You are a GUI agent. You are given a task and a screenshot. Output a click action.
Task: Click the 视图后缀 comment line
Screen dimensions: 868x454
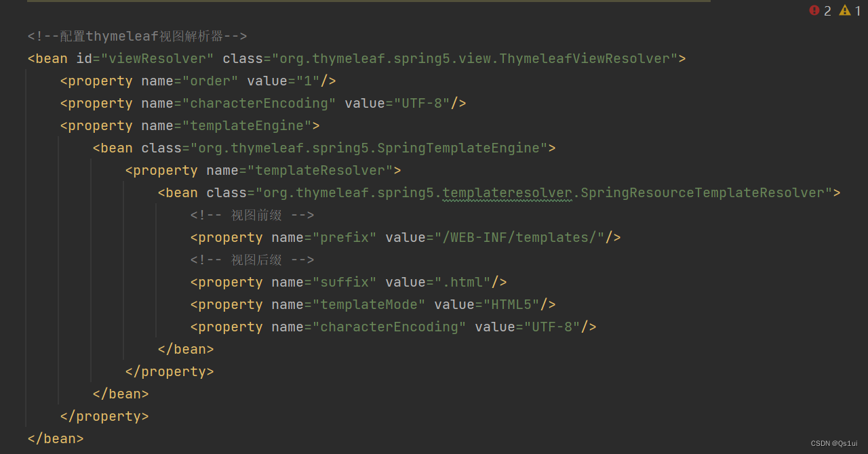252,260
